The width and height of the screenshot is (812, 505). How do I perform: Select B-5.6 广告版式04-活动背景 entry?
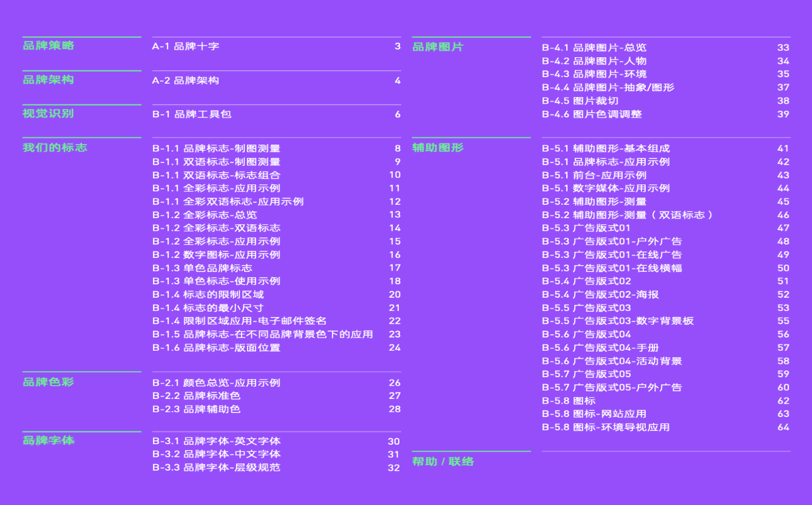[612, 361]
